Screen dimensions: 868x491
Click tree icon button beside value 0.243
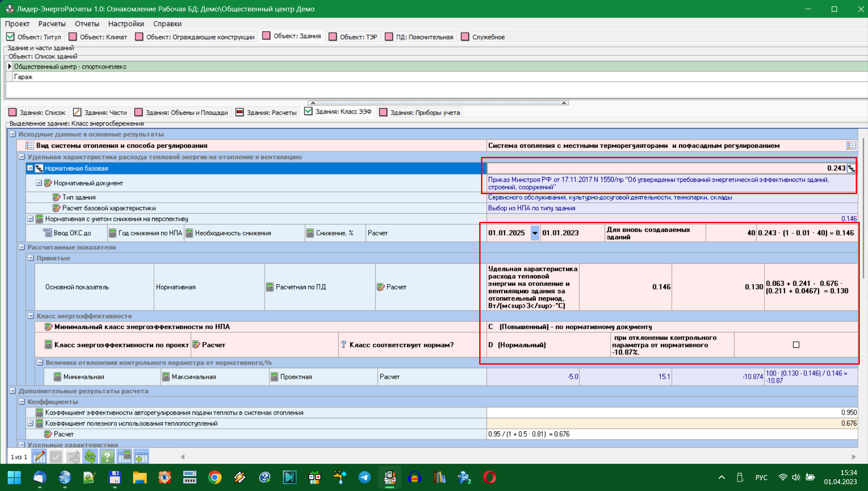[x=851, y=168]
